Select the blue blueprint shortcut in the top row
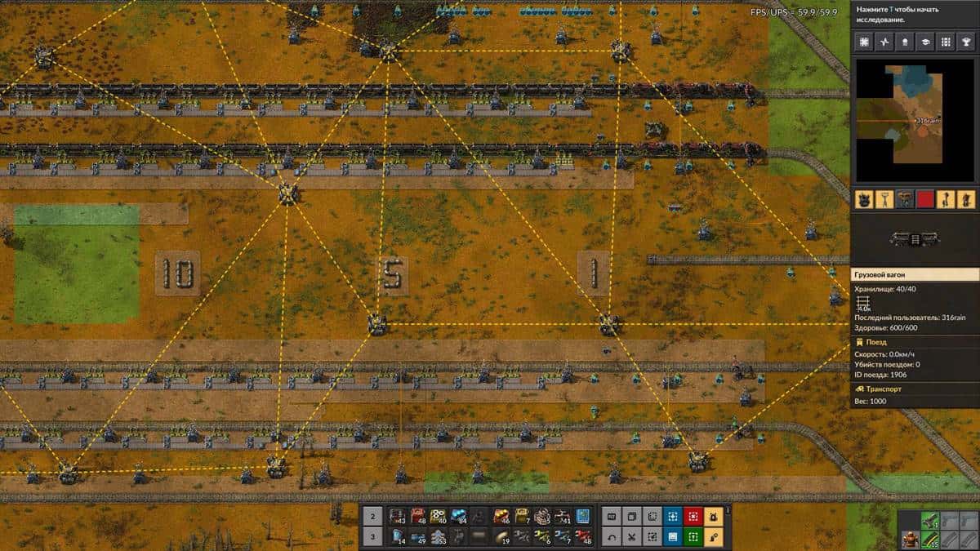 (672, 516)
